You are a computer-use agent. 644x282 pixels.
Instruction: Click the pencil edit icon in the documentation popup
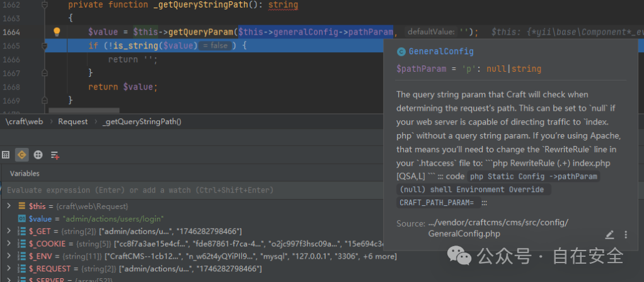pos(609,235)
